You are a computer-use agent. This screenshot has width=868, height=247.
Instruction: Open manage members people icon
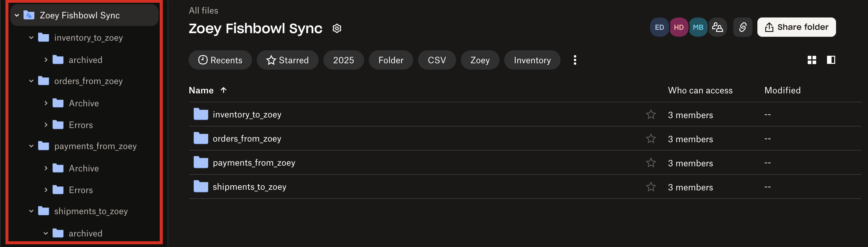click(x=717, y=27)
